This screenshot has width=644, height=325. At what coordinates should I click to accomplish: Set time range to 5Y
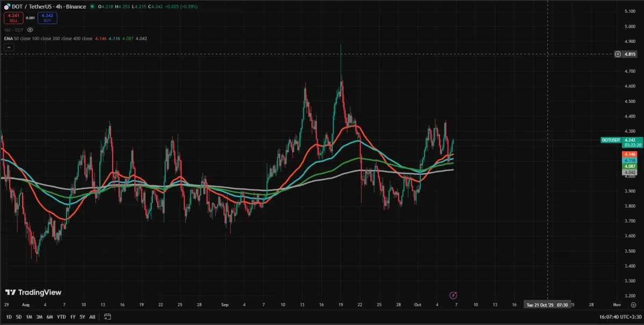pyautogui.click(x=82, y=316)
